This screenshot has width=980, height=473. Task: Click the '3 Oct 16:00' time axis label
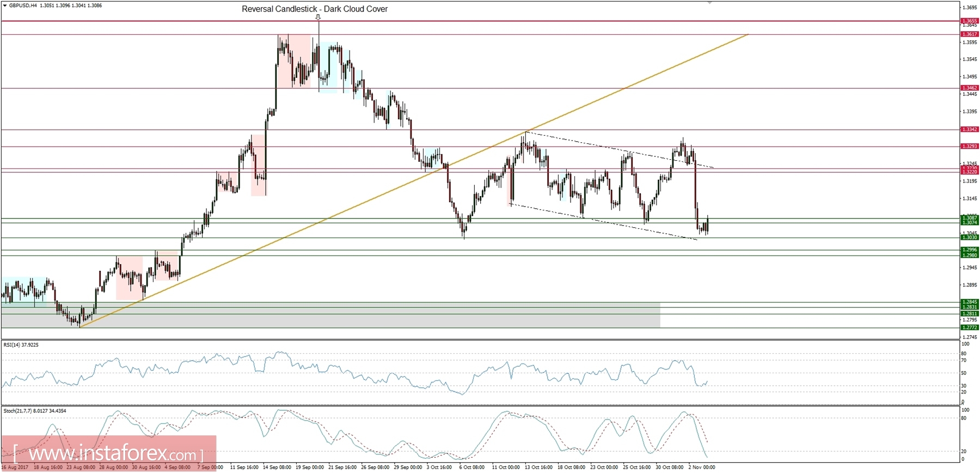pyautogui.click(x=439, y=467)
